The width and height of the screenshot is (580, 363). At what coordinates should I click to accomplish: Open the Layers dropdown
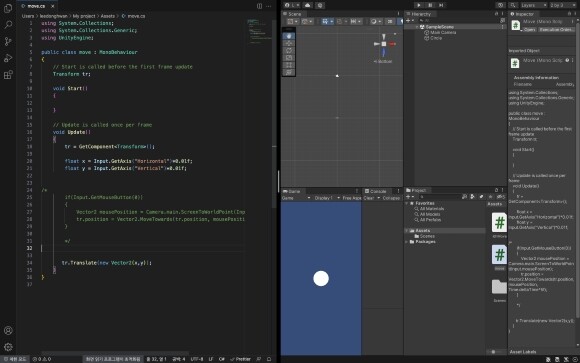pyautogui.click(x=533, y=5)
